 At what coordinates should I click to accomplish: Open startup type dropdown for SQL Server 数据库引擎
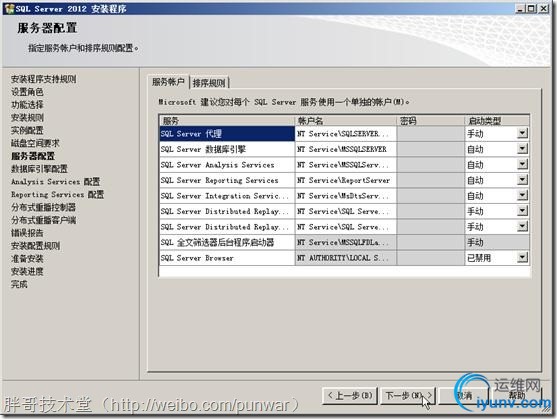coord(522,149)
